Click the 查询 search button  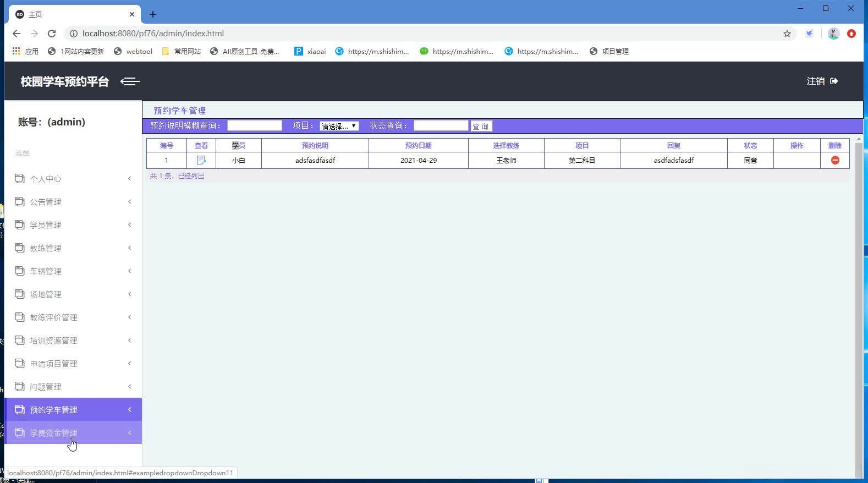pos(481,126)
